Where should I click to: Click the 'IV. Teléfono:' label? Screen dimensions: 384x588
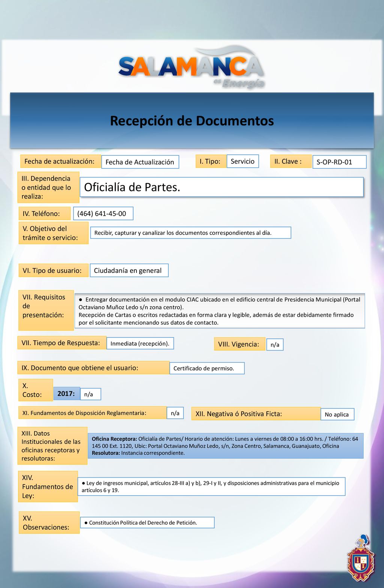pyautogui.click(x=45, y=214)
